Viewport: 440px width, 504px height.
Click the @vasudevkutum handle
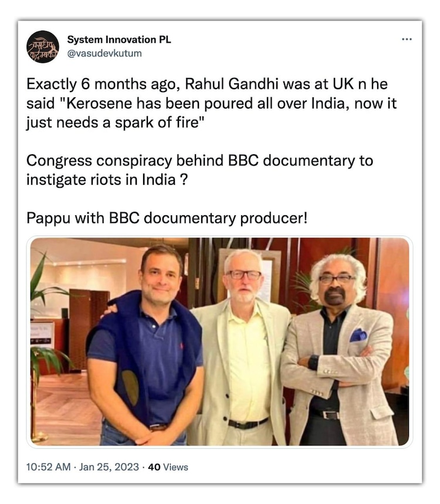point(104,53)
